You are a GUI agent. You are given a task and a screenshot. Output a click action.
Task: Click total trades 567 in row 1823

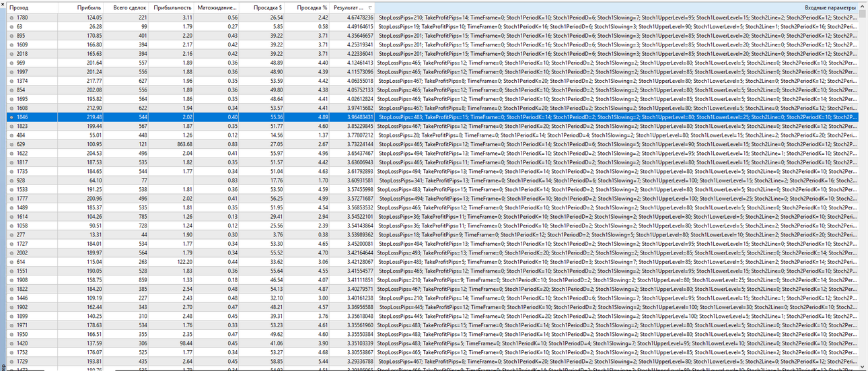tap(142, 126)
